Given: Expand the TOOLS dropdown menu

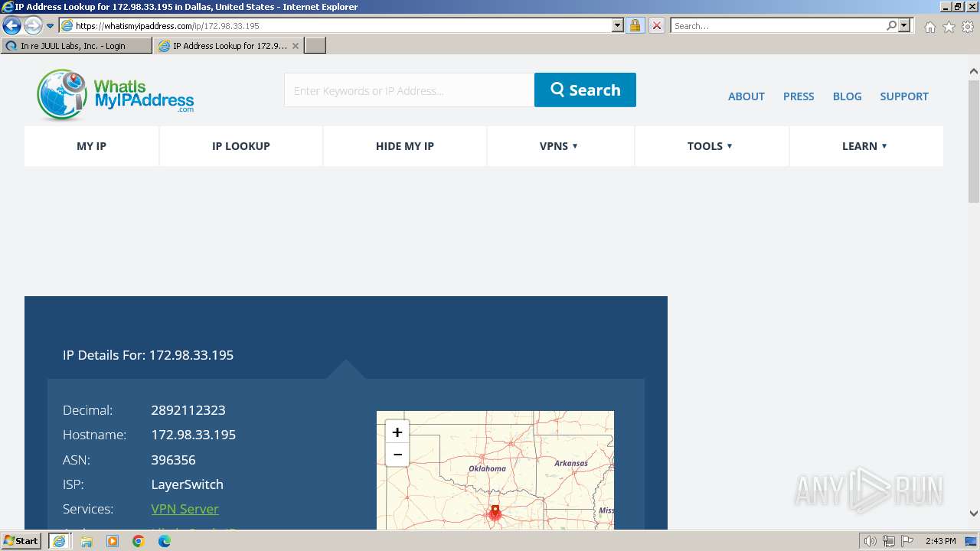Looking at the screenshot, I should tap(710, 146).
